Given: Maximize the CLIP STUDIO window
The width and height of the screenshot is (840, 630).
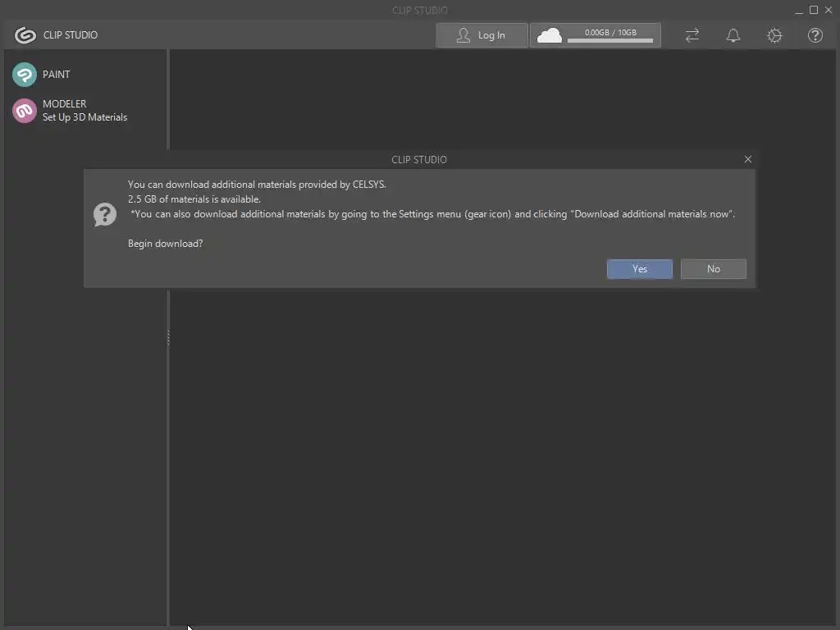Looking at the screenshot, I should [x=813, y=10].
